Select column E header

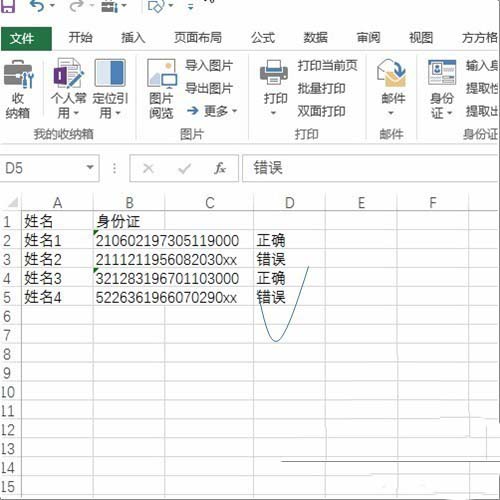tap(361, 202)
